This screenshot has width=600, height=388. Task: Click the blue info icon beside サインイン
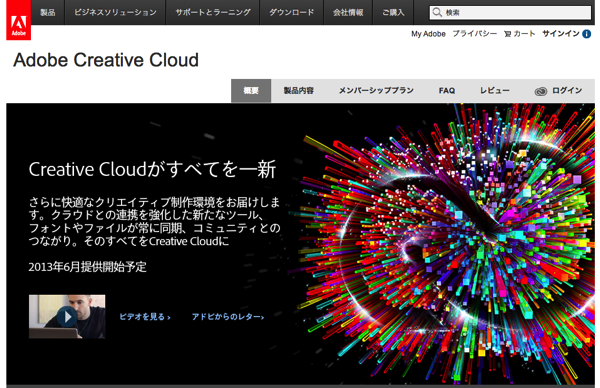point(587,34)
